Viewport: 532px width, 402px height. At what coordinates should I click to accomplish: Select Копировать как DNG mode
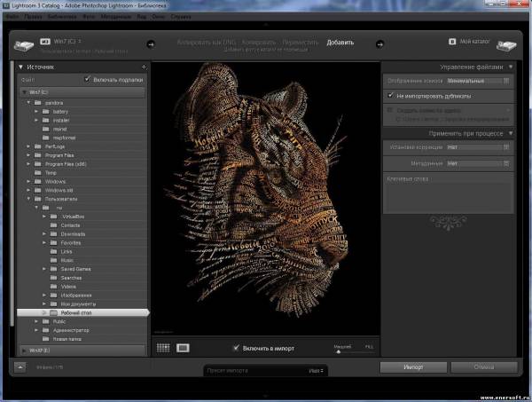[207, 43]
